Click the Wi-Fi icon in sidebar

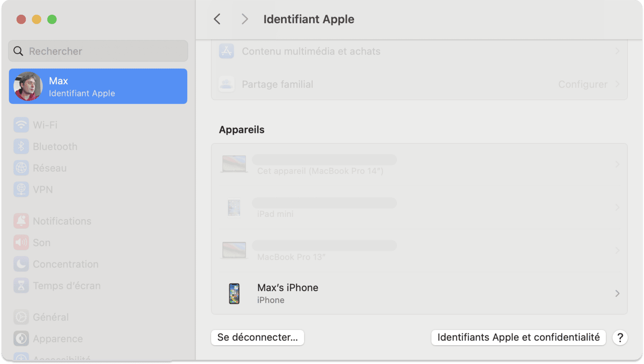click(x=21, y=125)
